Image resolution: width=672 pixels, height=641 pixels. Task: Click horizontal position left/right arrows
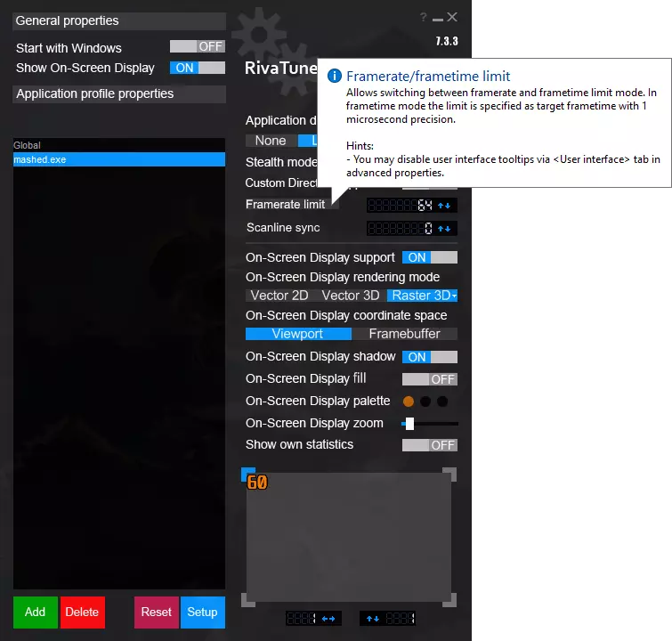[328, 618]
